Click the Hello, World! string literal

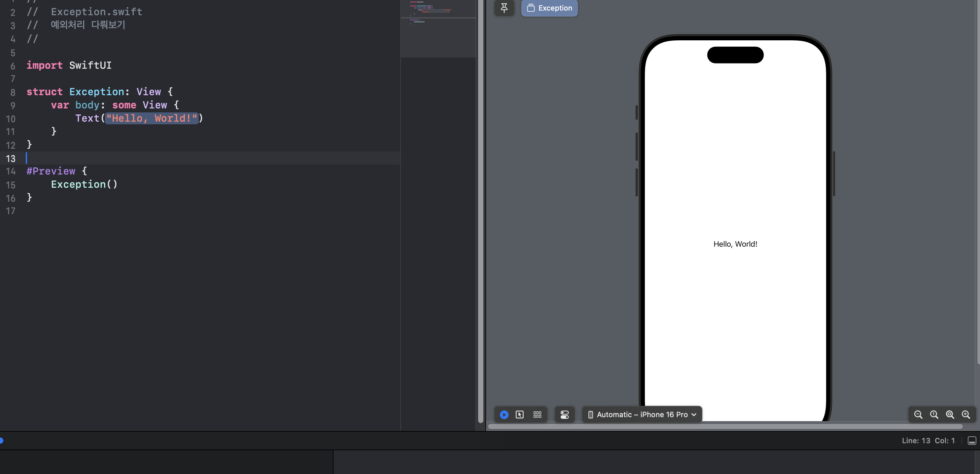[152, 118]
